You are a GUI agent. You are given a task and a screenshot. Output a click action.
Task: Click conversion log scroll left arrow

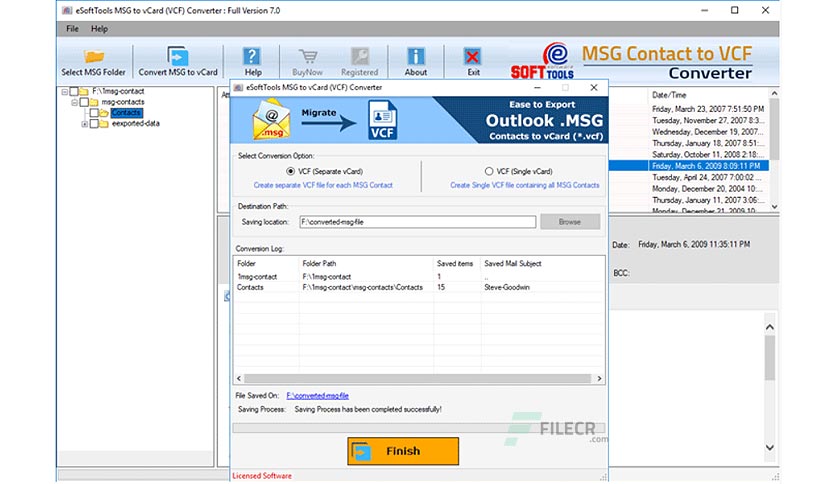click(x=239, y=378)
